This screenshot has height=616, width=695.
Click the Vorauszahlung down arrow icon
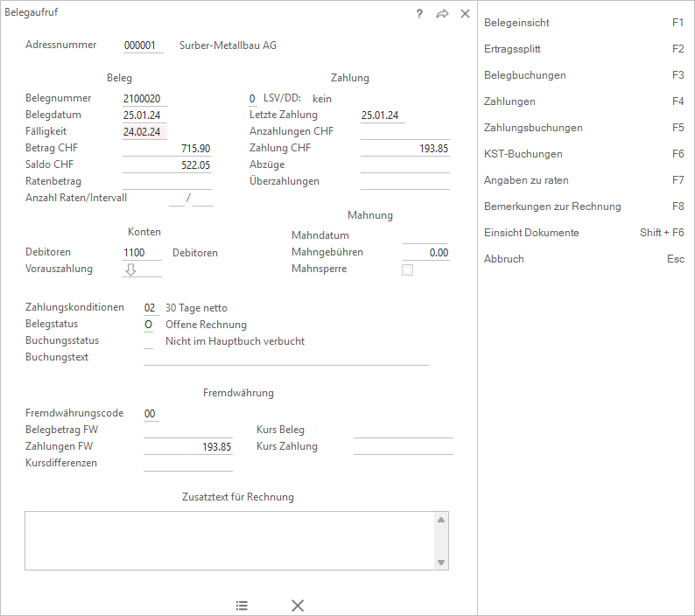click(x=130, y=269)
